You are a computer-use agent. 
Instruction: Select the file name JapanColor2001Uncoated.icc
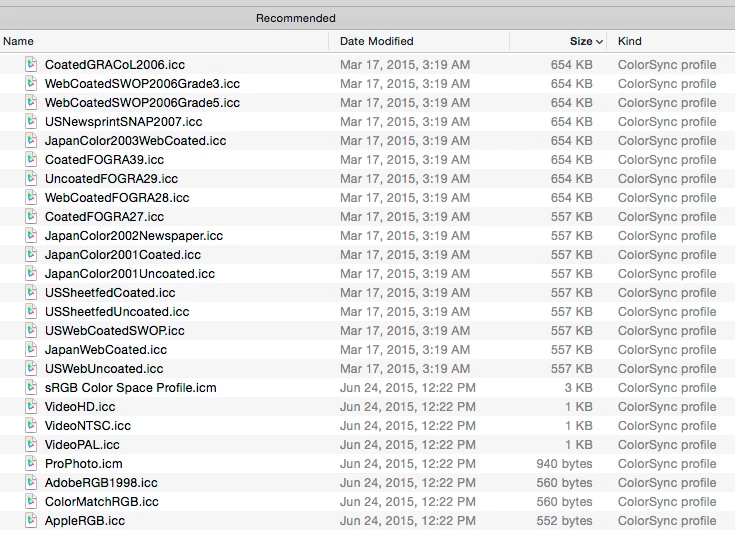click(x=130, y=273)
